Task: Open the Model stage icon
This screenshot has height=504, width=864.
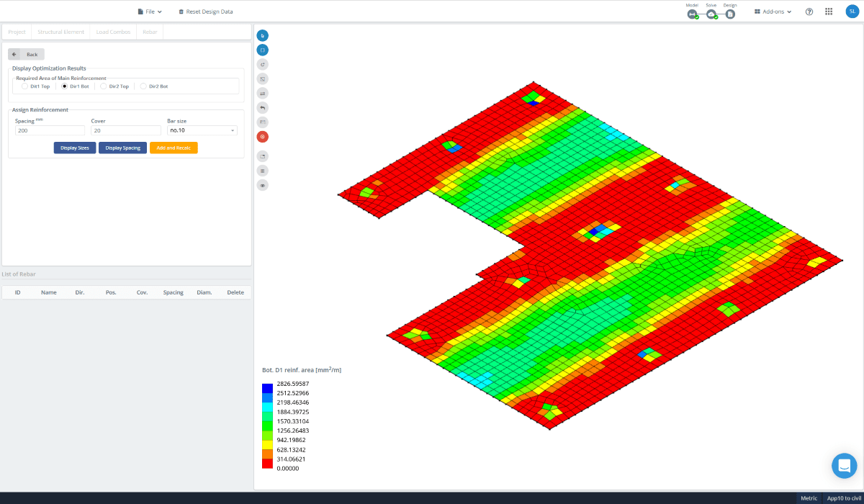Action: click(692, 13)
